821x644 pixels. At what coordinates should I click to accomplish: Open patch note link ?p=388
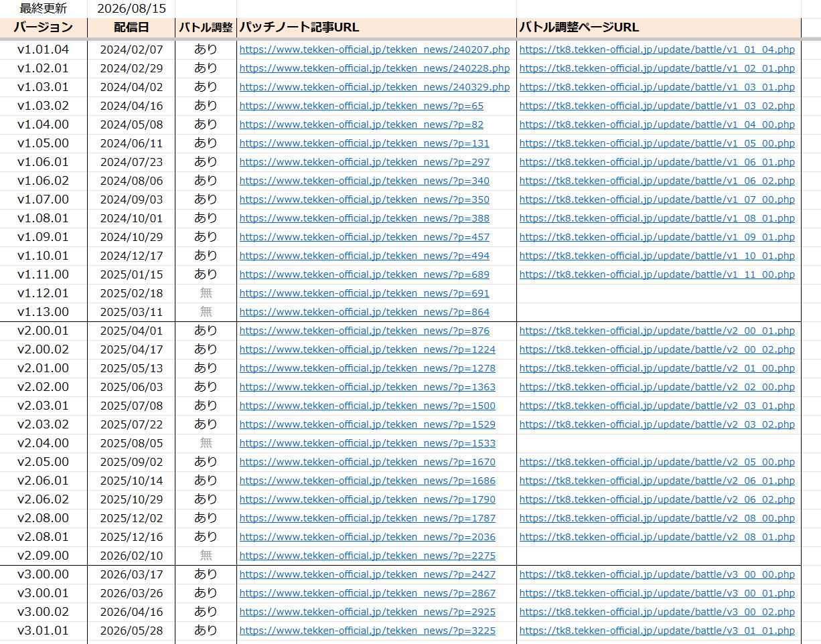pos(364,218)
